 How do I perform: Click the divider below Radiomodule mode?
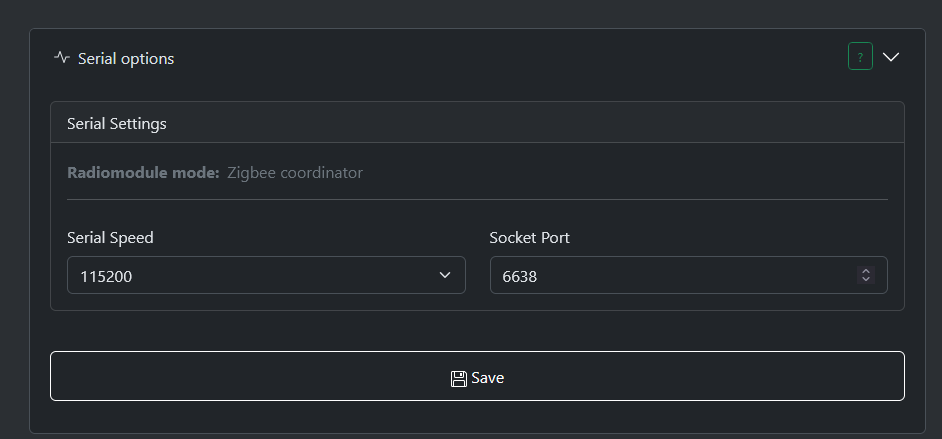coord(477,199)
